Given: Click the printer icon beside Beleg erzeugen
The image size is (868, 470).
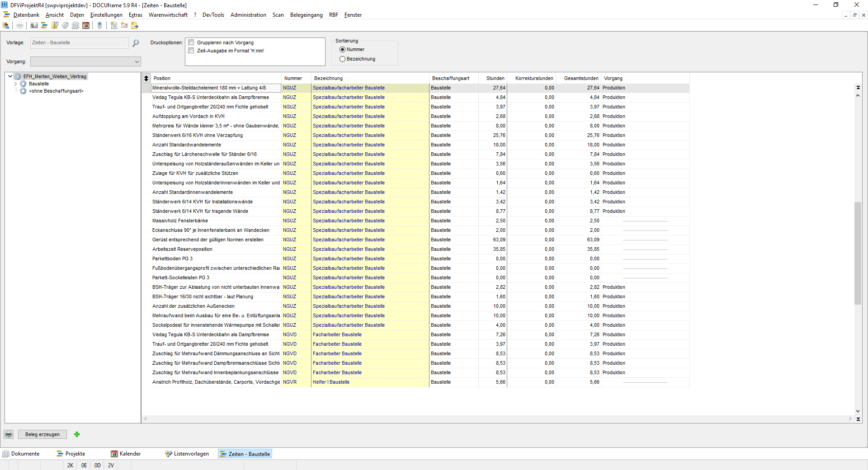Looking at the screenshot, I should coord(9,434).
